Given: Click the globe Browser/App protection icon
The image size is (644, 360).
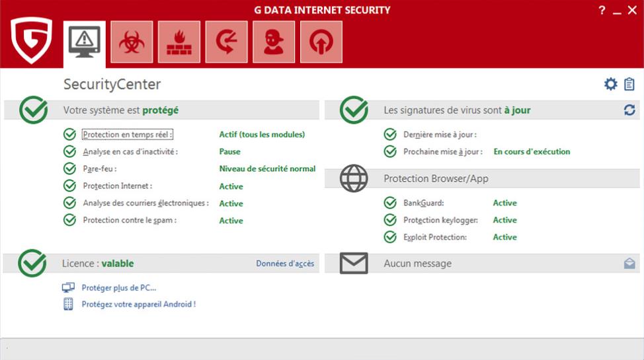Looking at the screenshot, I should click(354, 178).
